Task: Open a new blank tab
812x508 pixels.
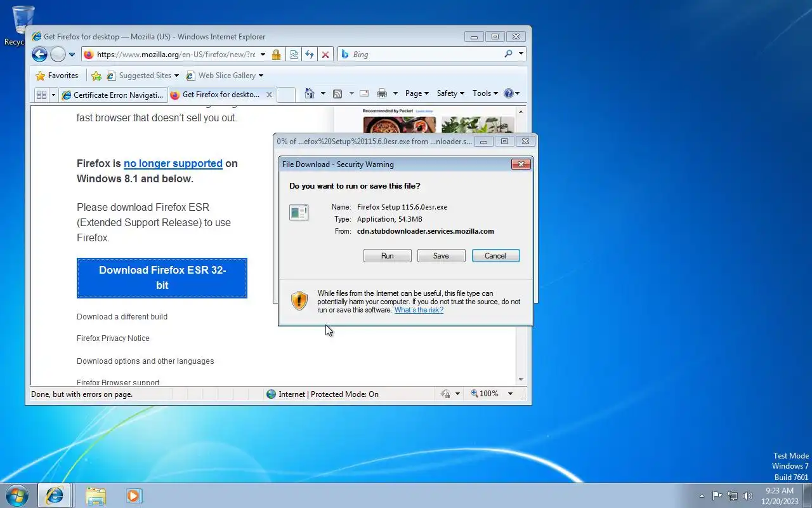Action: pos(286,95)
